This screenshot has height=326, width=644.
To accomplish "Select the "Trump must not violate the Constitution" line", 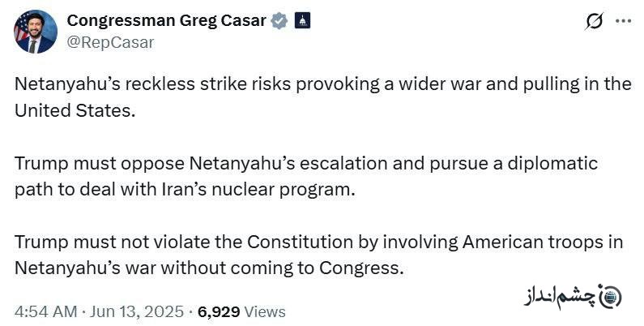I will 318,242.
